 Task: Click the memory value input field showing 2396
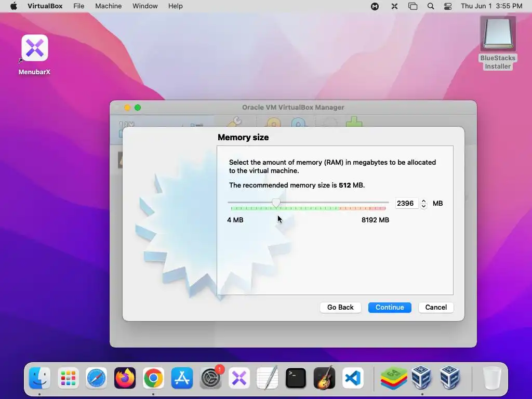coord(406,204)
